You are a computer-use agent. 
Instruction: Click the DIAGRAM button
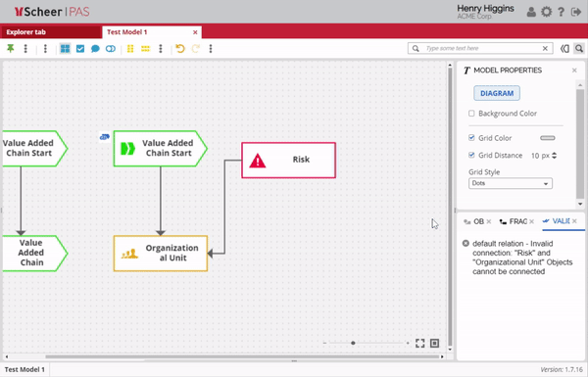click(497, 93)
